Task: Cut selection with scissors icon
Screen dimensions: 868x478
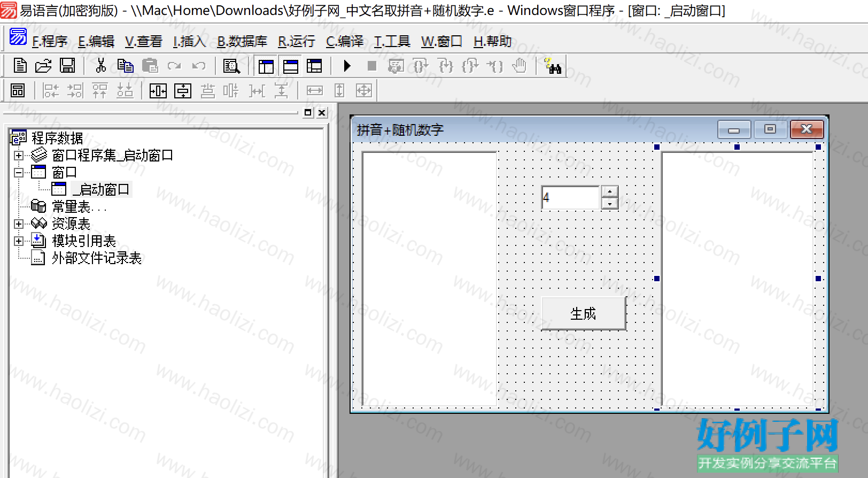Action: (x=100, y=66)
